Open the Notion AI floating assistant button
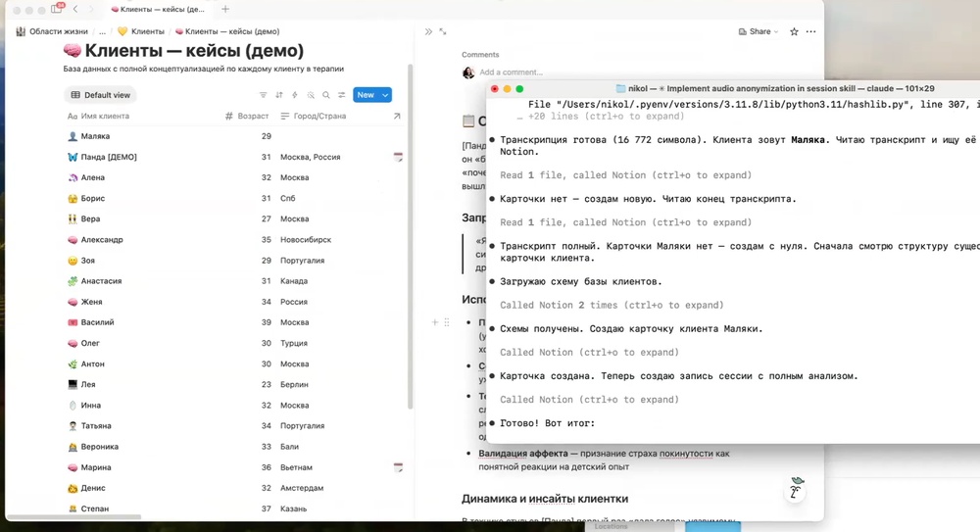Viewport: 980px width, 532px height. [795, 490]
